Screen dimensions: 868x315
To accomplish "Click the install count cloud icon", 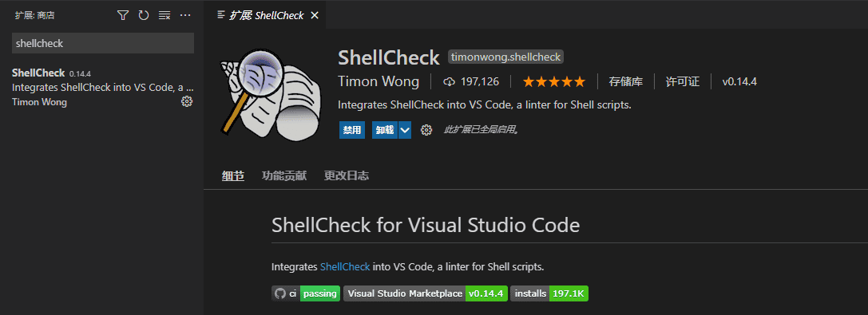I will tap(449, 82).
